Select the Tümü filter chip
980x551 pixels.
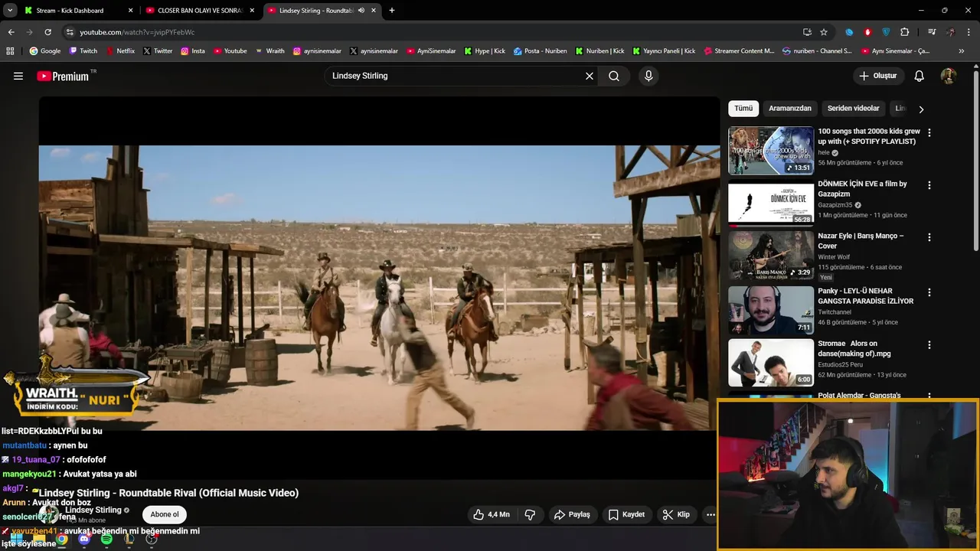click(x=743, y=108)
